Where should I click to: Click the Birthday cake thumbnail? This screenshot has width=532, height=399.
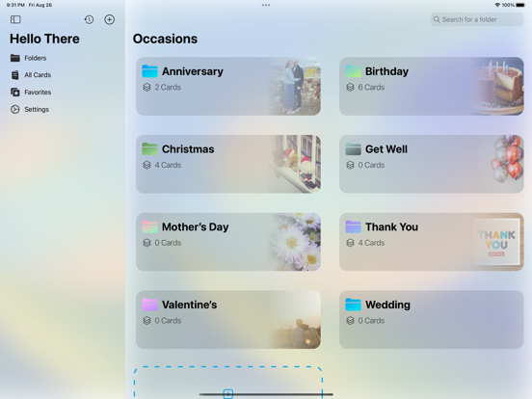point(497,86)
